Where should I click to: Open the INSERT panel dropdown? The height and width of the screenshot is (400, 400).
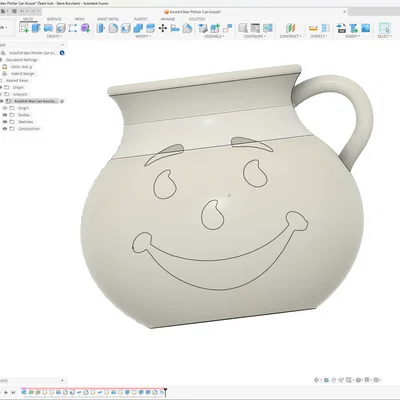(352, 36)
